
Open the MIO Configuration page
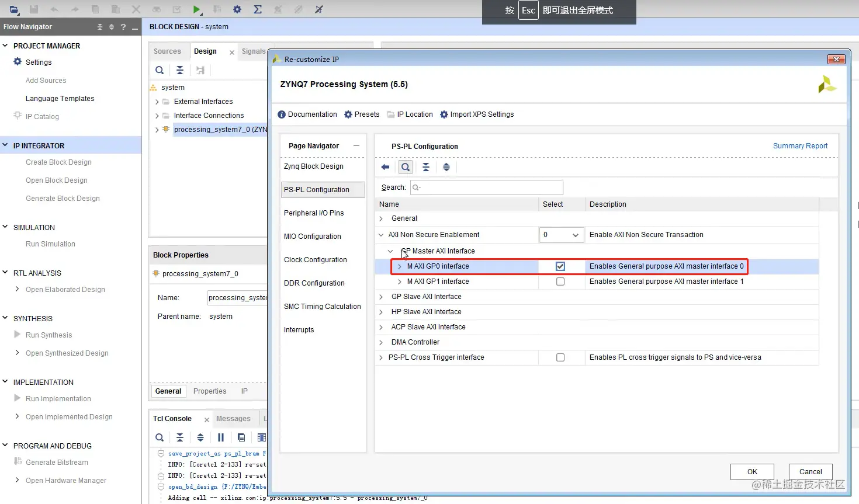coord(313,237)
